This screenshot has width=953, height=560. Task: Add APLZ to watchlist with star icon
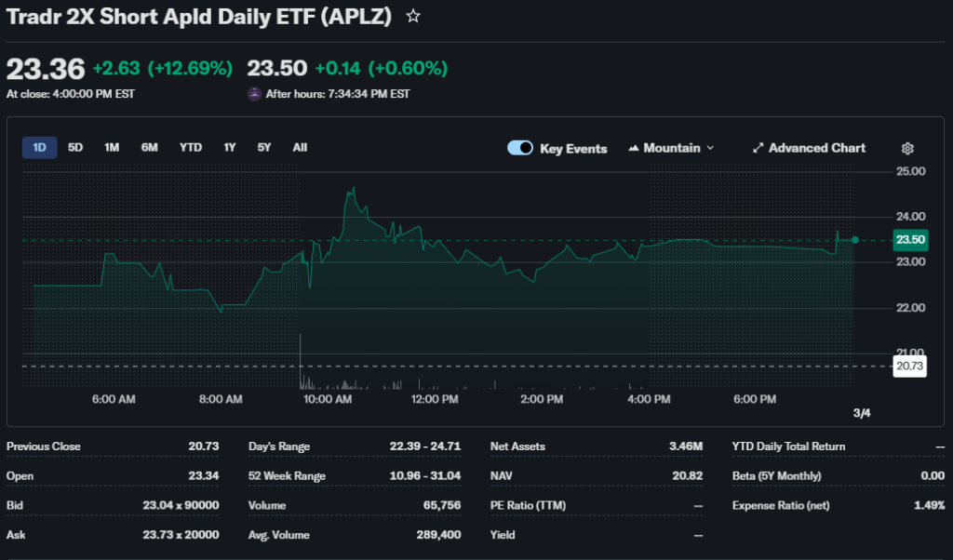tap(413, 17)
